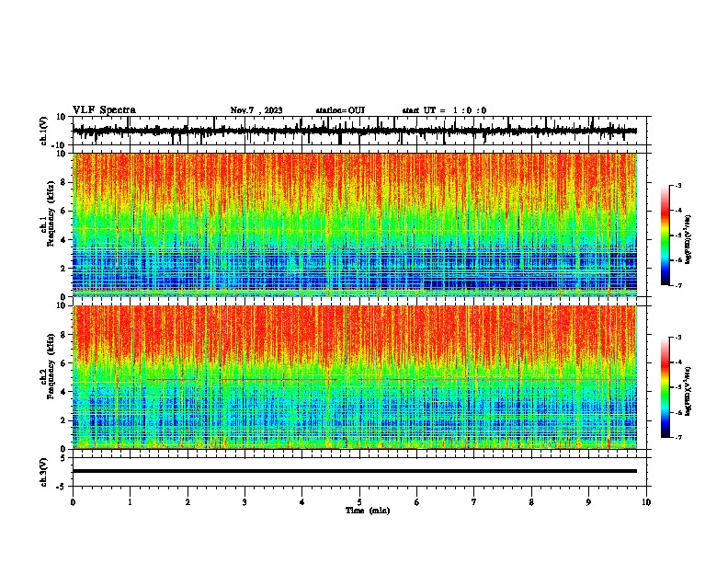Click the ch.2 spectrogram color scale bar

pos(665,387)
